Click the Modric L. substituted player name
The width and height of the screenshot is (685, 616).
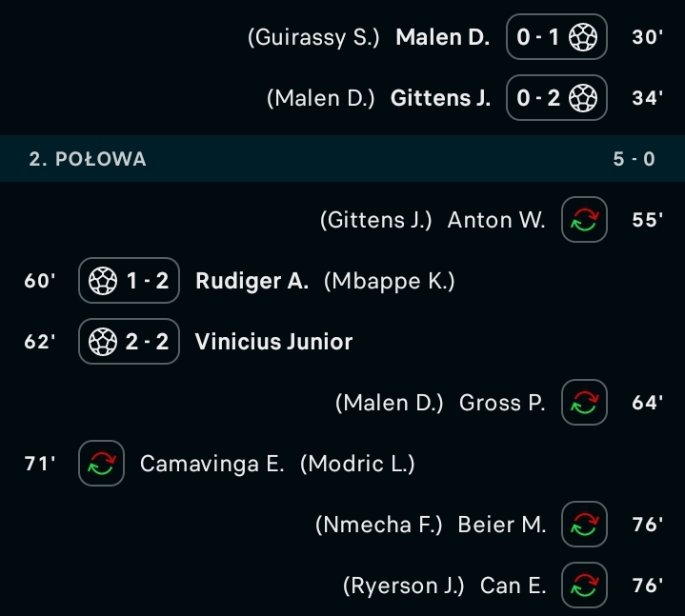[357, 464]
